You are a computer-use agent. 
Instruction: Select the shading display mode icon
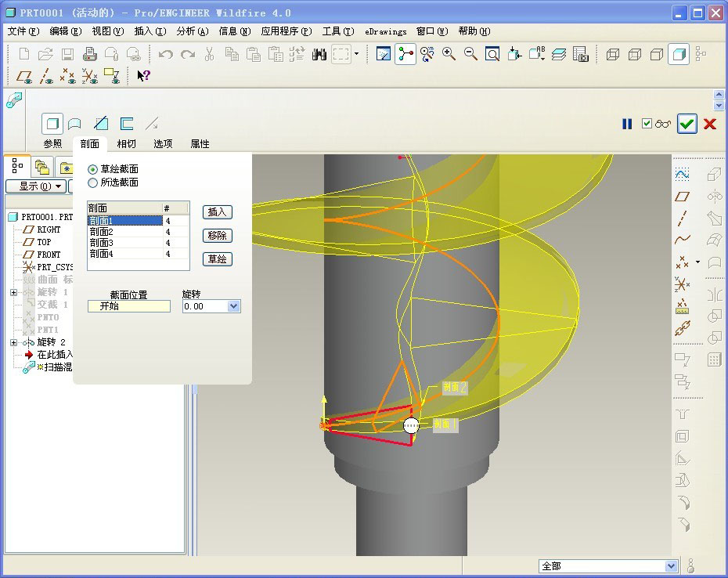click(x=679, y=54)
